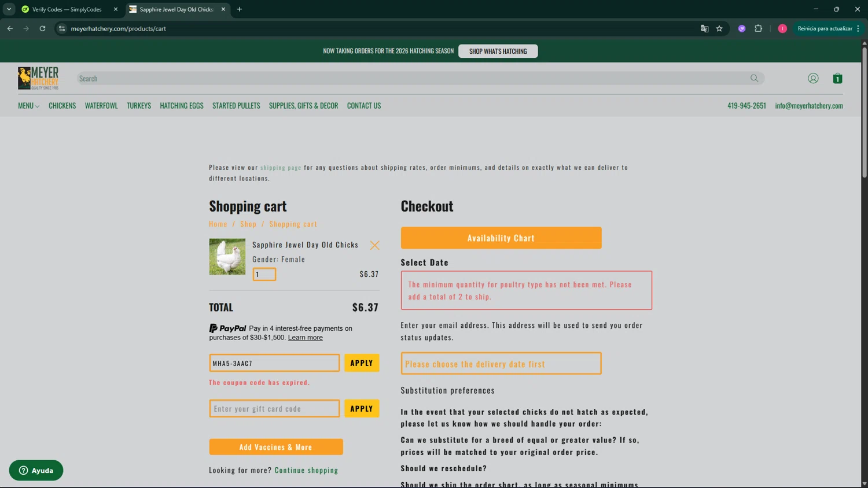Click the $6.37 total price text
Screen dimensions: 868x488
pos(365,307)
